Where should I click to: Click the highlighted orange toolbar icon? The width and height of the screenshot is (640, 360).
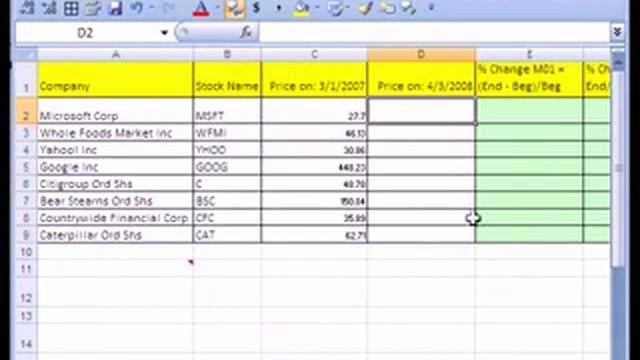point(235,9)
